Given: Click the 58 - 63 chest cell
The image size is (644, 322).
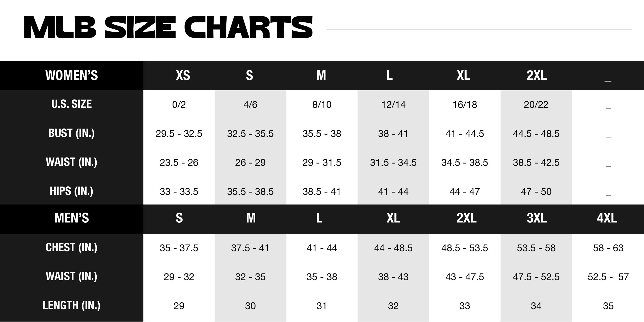Looking at the screenshot, I should (x=608, y=248).
